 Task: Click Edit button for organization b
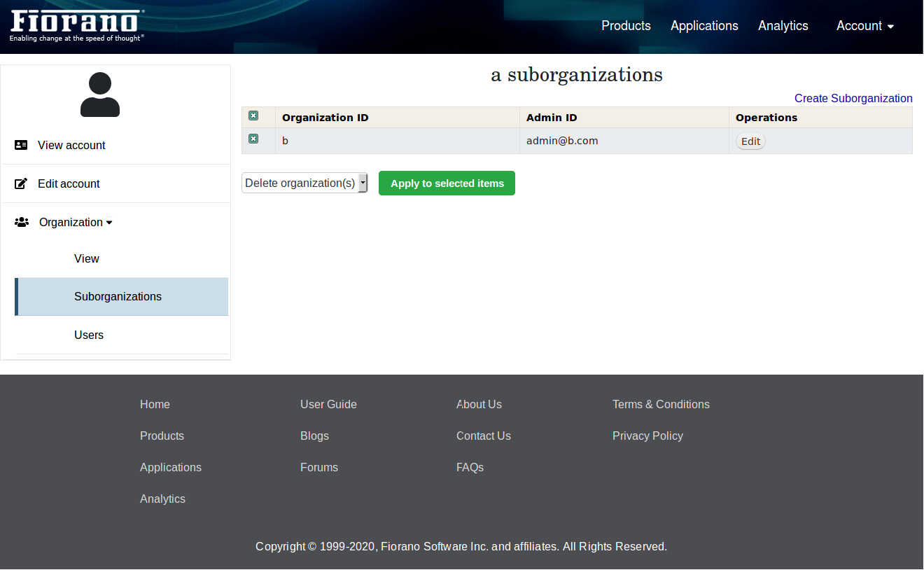coord(750,141)
